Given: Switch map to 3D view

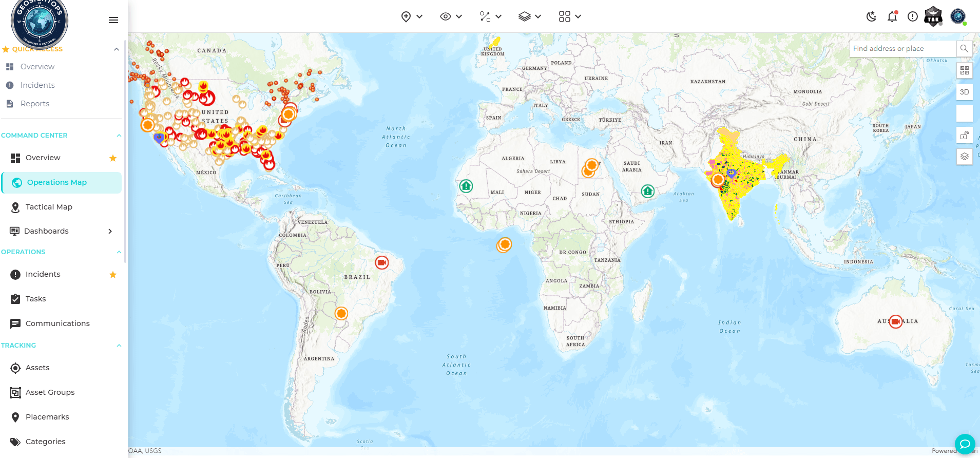Looking at the screenshot, I should pos(964,92).
